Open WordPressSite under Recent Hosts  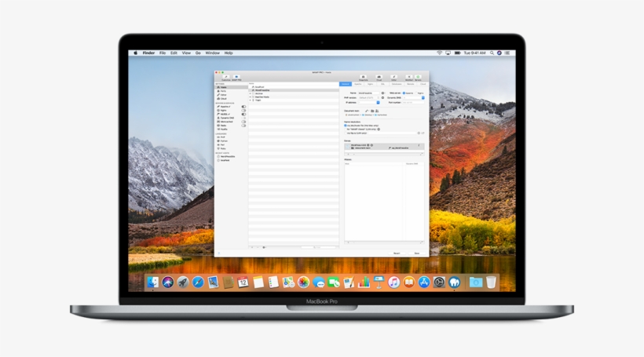tap(227, 156)
